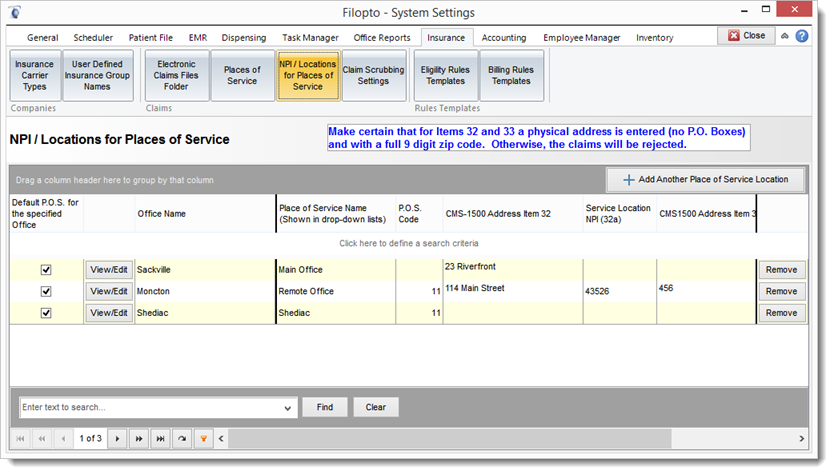The height and width of the screenshot is (474, 833).
Task: Skip to the next page of records
Action: (139, 439)
